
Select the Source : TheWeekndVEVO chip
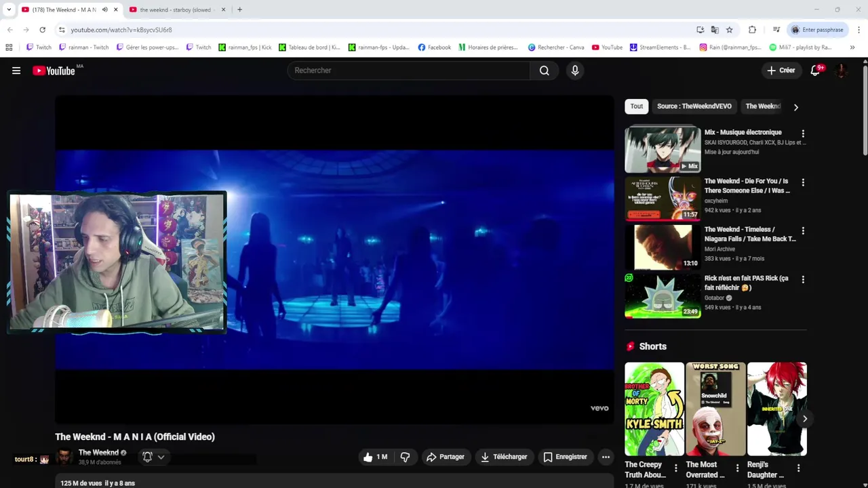coord(694,106)
